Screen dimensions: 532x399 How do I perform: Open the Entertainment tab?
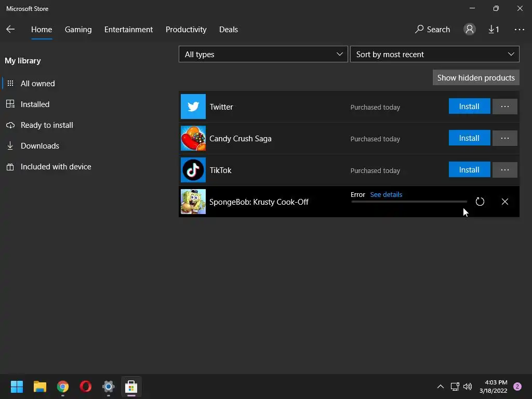pyautogui.click(x=129, y=30)
